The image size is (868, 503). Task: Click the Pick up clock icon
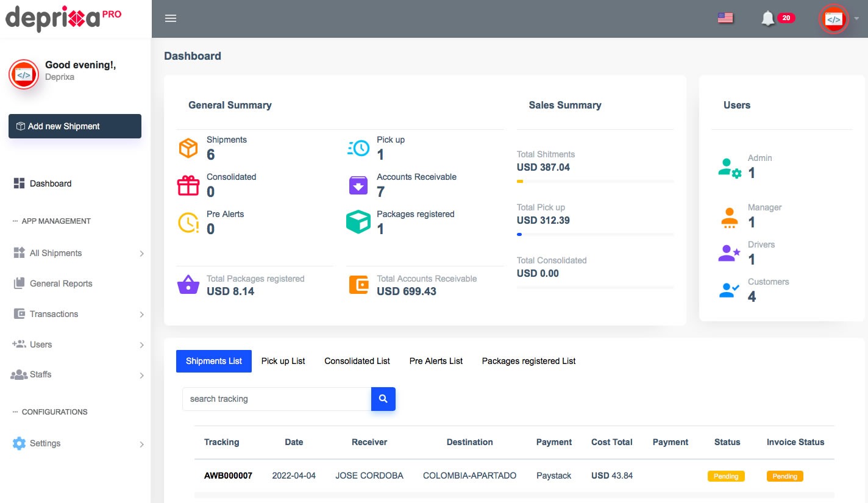pos(358,148)
